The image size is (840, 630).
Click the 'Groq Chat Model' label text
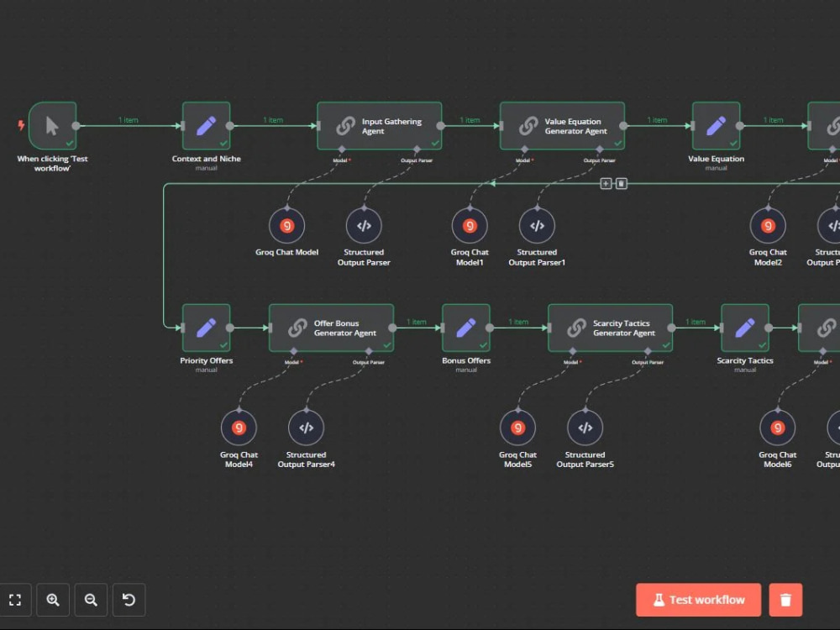[287, 252]
